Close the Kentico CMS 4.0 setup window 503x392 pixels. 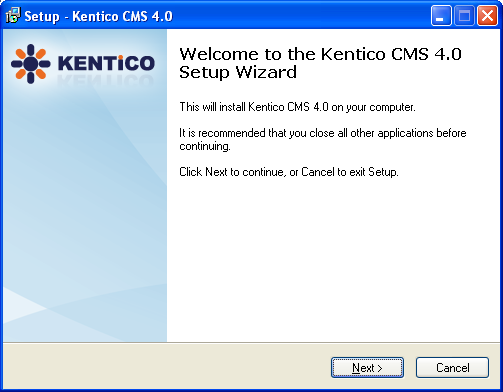[x=487, y=15]
